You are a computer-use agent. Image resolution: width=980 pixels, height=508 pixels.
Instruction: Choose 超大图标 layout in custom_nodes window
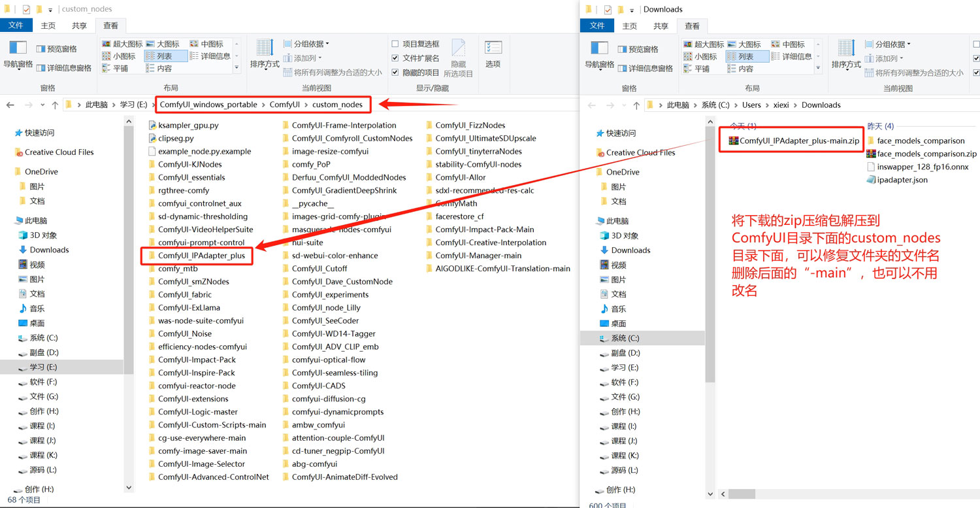[122, 44]
